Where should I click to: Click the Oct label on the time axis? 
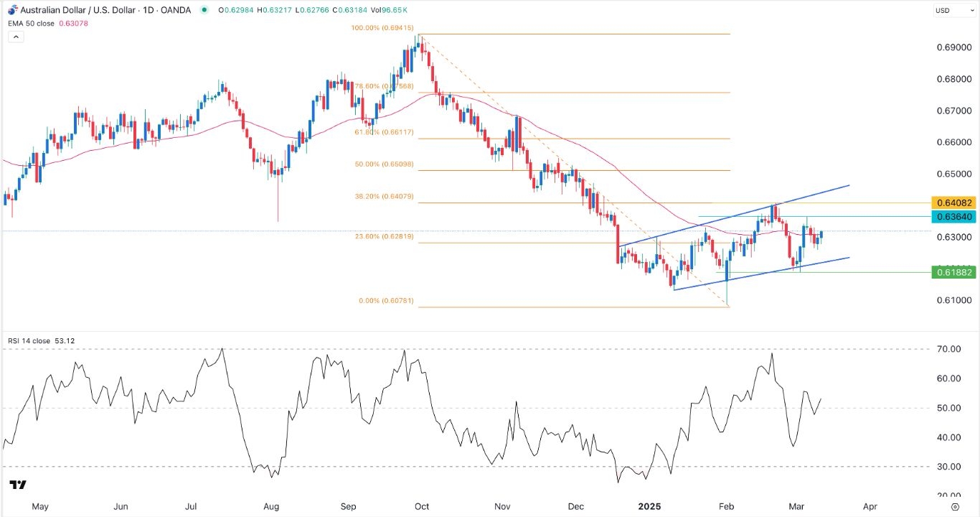(x=421, y=506)
